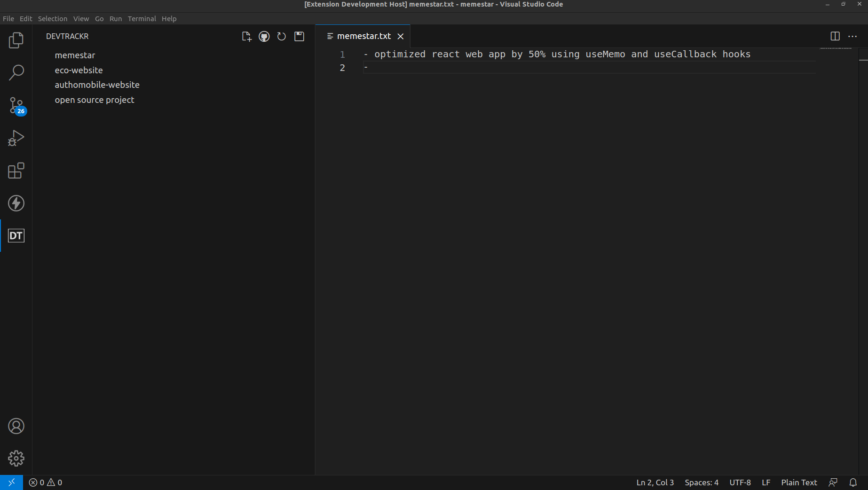868x490 pixels.
Task: Click the feedback icon in status bar
Action: point(833,482)
